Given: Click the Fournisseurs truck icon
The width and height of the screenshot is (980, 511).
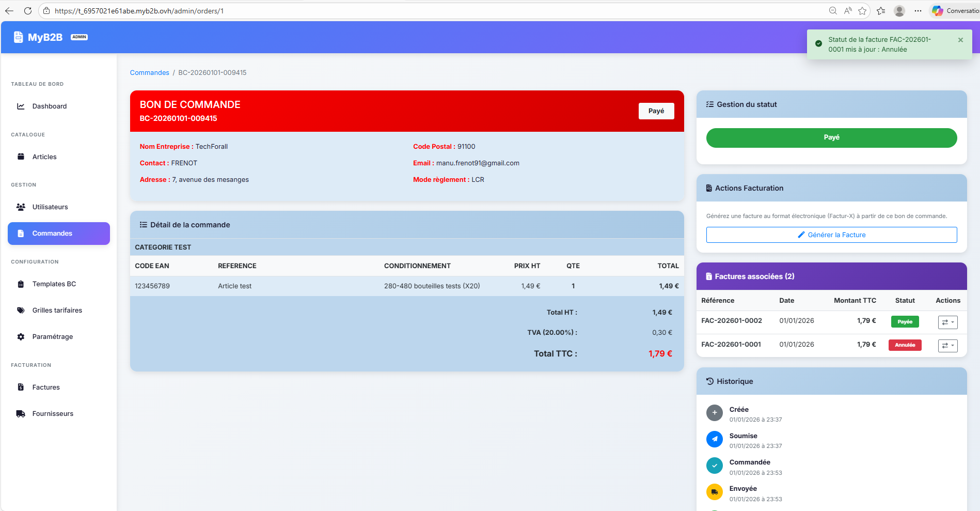Looking at the screenshot, I should (21, 414).
